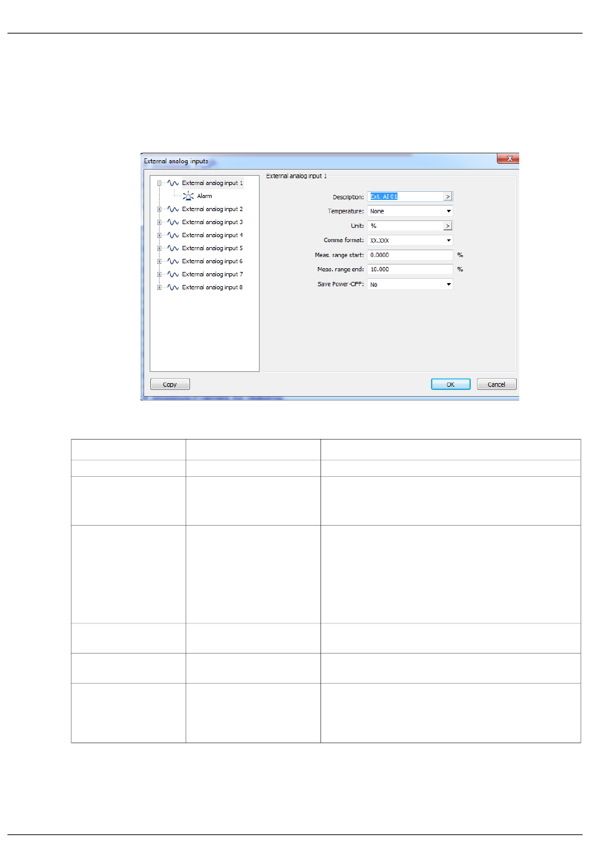Screen dimensions: 590x868
Task: Click waveform icon of External analog input 5
Action: [173, 248]
